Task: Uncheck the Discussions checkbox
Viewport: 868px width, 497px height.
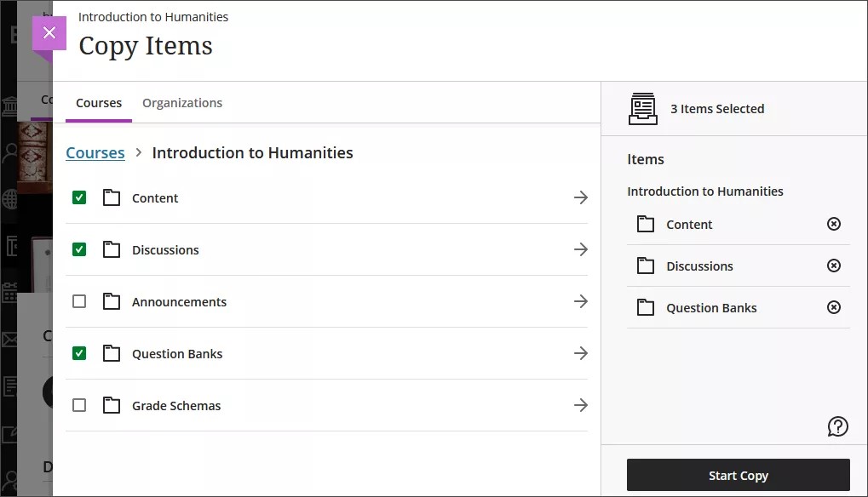Action: click(79, 248)
